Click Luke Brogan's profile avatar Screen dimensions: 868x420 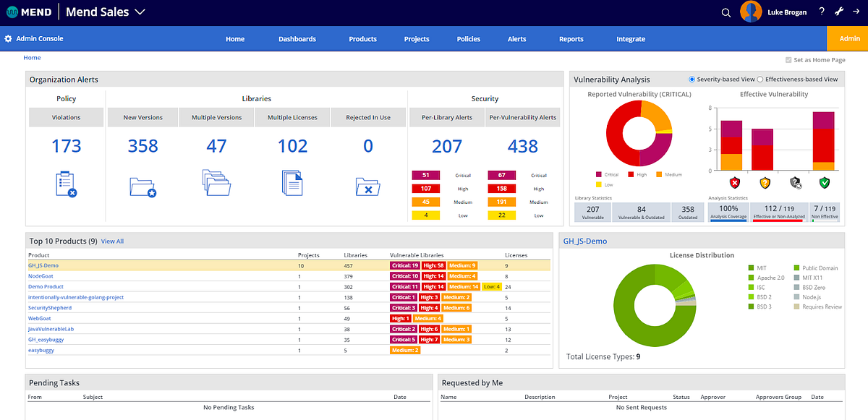click(x=751, y=12)
